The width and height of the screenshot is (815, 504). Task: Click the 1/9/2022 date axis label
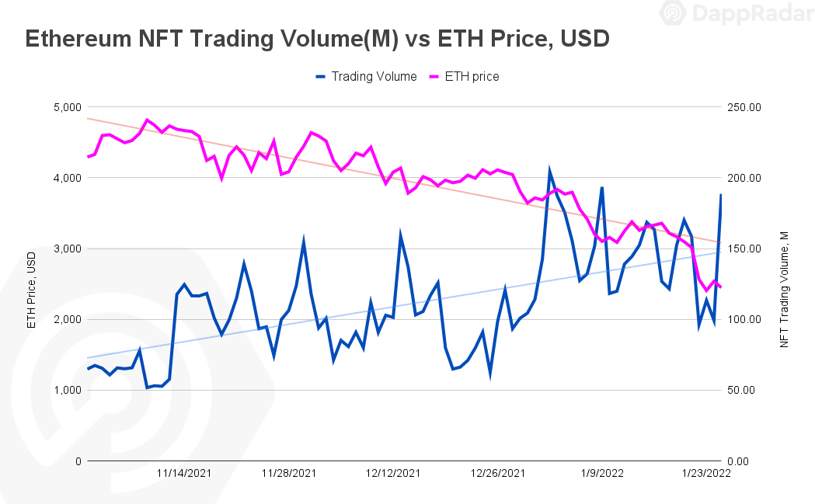(x=602, y=474)
